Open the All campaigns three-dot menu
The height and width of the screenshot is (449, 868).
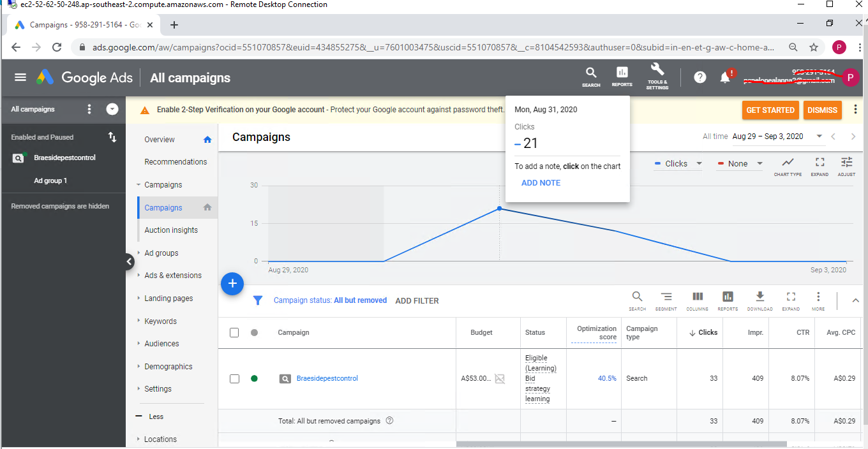(x=89, y=109)
